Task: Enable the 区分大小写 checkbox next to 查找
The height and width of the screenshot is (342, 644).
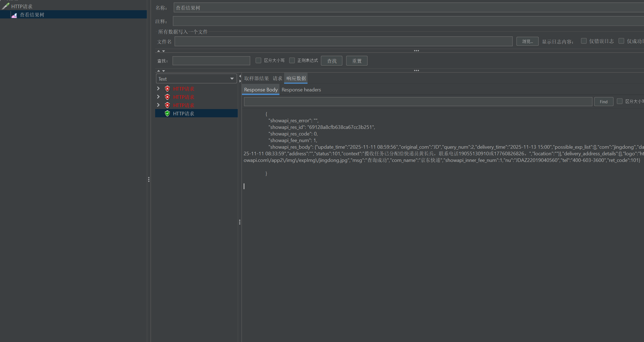Action: coord(258,60)
